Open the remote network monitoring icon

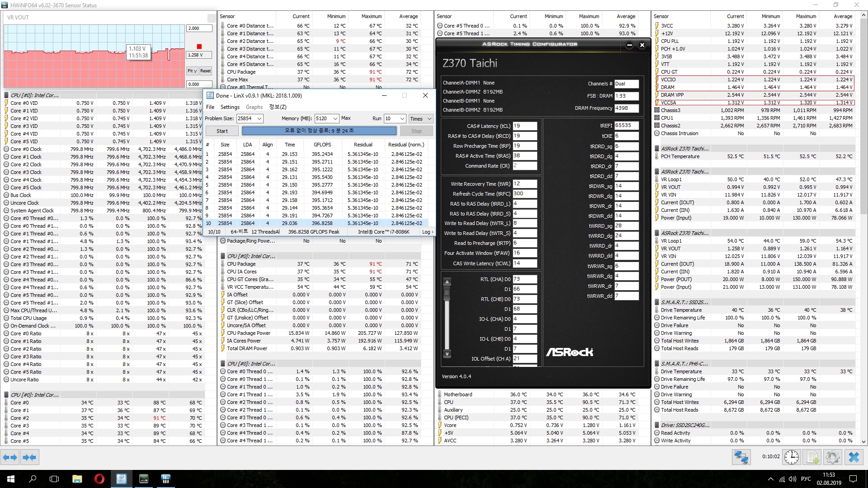(x=741, y=457)
